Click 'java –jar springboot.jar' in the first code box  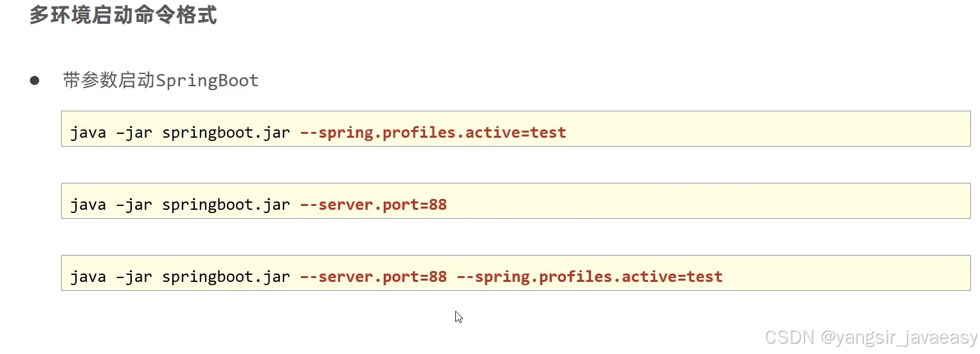tap(180, 133)
